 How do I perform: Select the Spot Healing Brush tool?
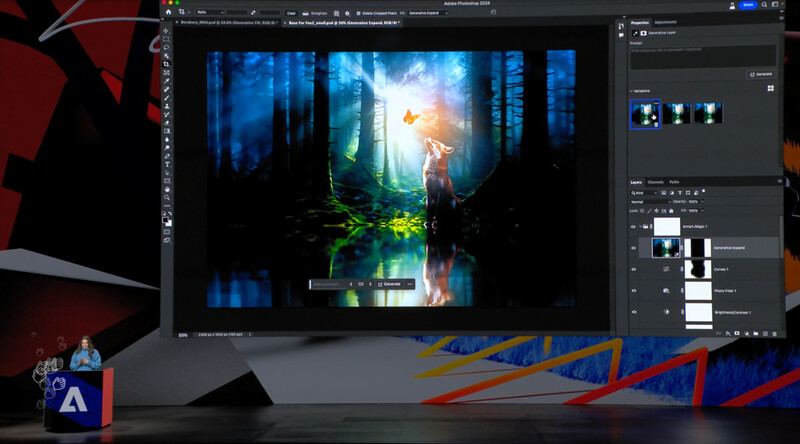(x=166, y=89)
